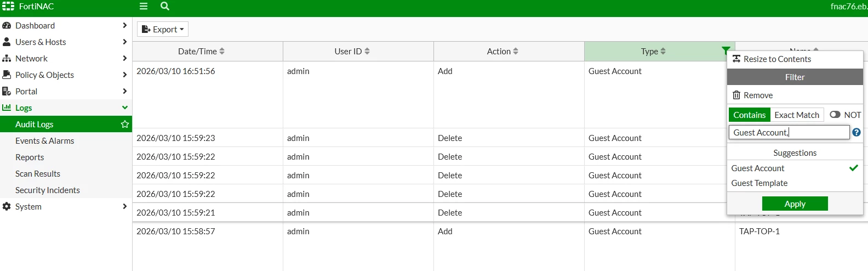Sort by Type column arrows
The width and height of the screenshot is (868, 271).
pos(663,51)
